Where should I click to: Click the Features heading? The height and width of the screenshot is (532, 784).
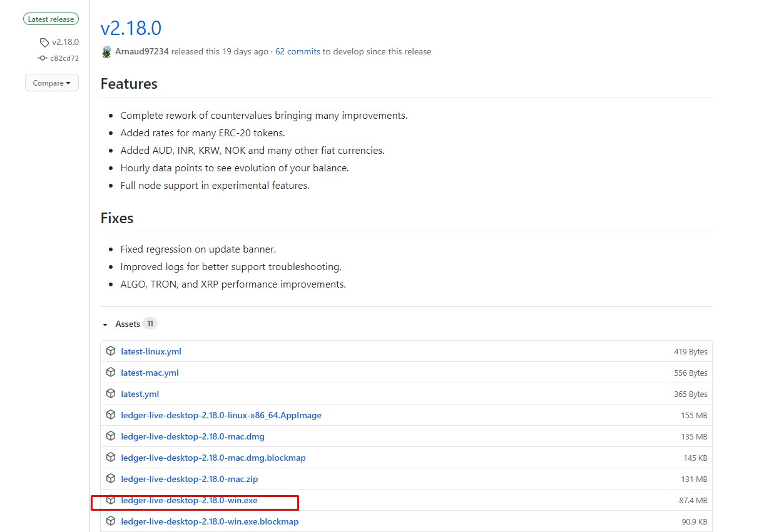(129, 84)
